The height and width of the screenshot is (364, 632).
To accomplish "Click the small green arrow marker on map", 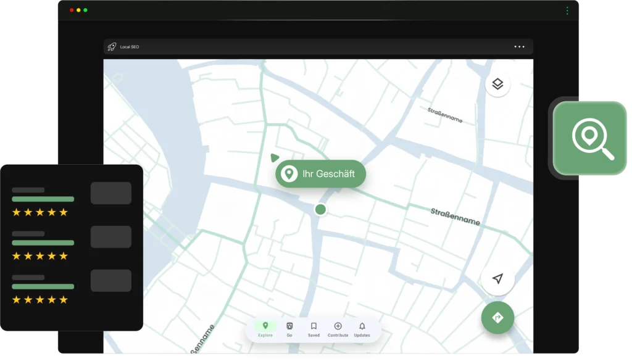I will [x=274, y=158].
